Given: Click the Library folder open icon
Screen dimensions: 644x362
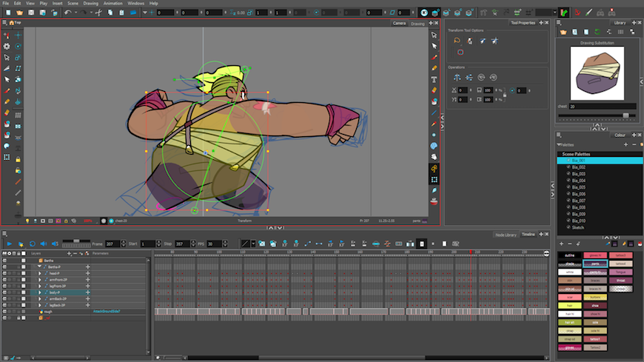Looking at the screenshot, I should (563, 32).
